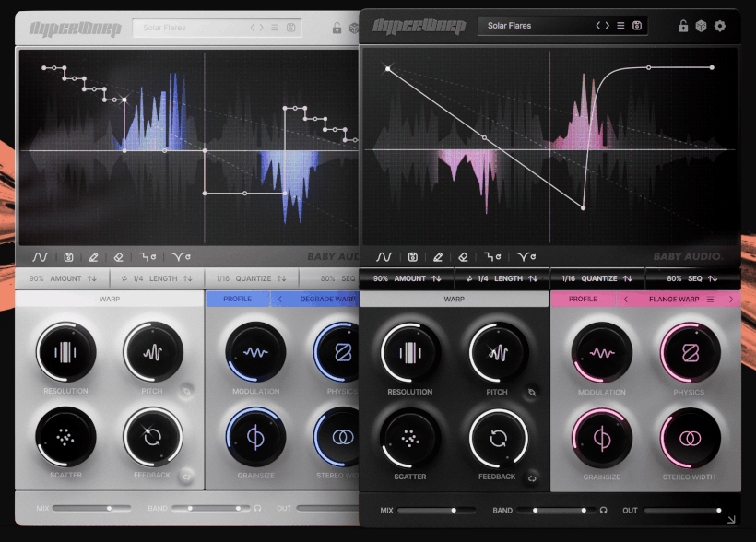This screenshot has width=756, height=542.
Task: Select the pink PROFILE tab in the dark window
Action: [583, 300]
